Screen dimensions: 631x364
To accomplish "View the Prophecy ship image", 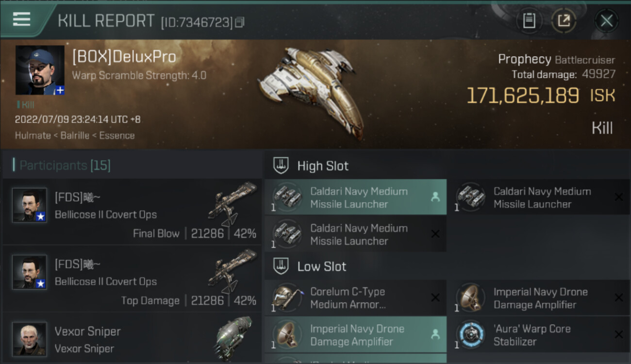I will coord(311,90).
